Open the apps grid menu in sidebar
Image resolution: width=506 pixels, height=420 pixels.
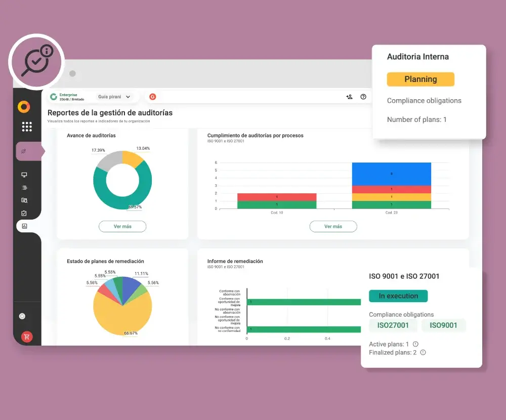(x=27, y=127)
